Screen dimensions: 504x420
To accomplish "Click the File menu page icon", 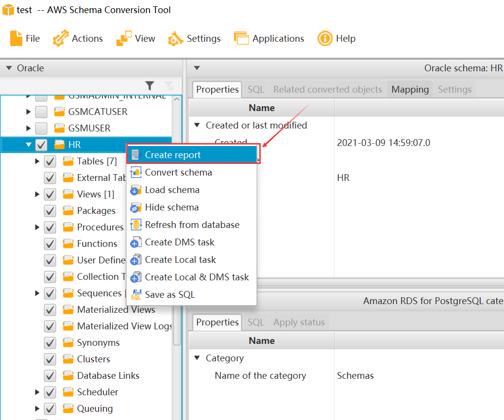I will tap(16, 38).
